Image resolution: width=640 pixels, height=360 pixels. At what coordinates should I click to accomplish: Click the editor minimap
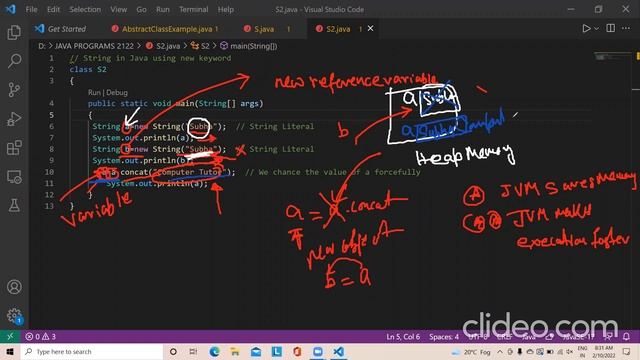point(612,57)
